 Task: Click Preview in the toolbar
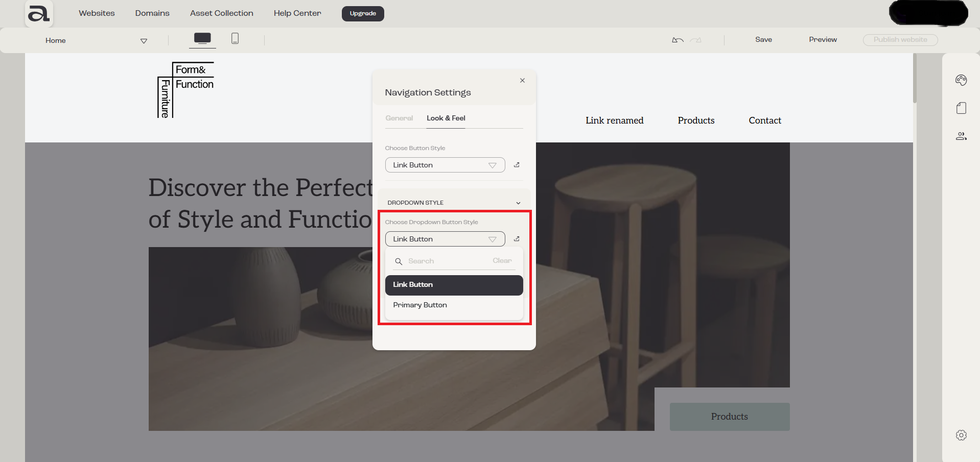click(823, 40)
